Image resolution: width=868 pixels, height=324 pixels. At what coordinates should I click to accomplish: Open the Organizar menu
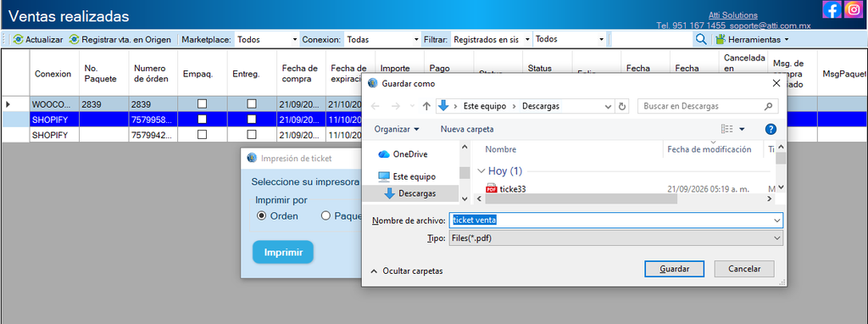[x=397, y=129]
